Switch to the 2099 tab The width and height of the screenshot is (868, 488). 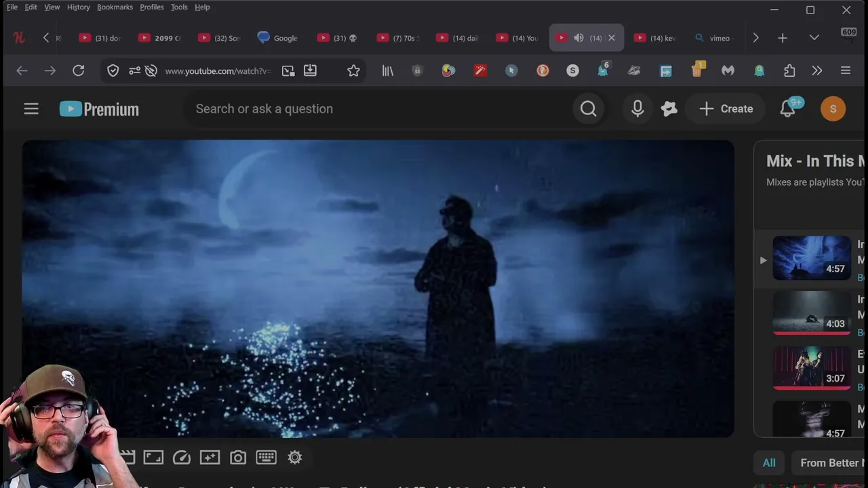pyautogui.click(x=159, y=38)
